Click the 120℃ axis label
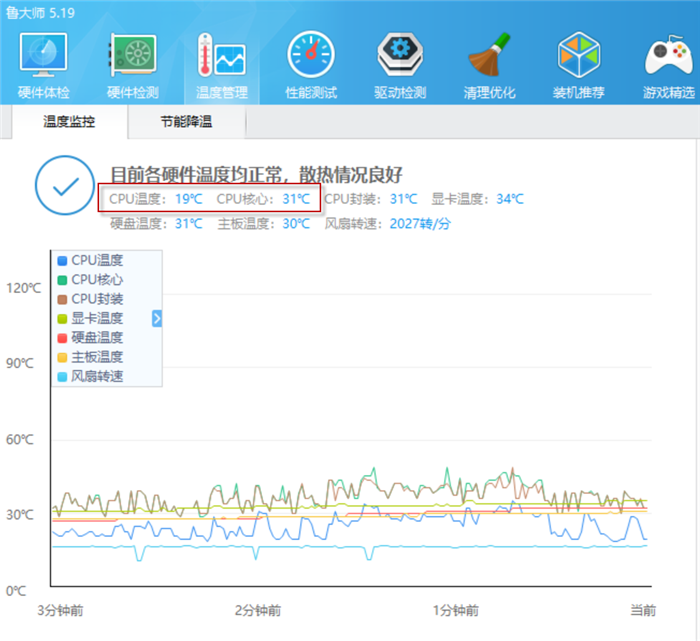Screen dimensions: 700x641 [x=23, y=288]
